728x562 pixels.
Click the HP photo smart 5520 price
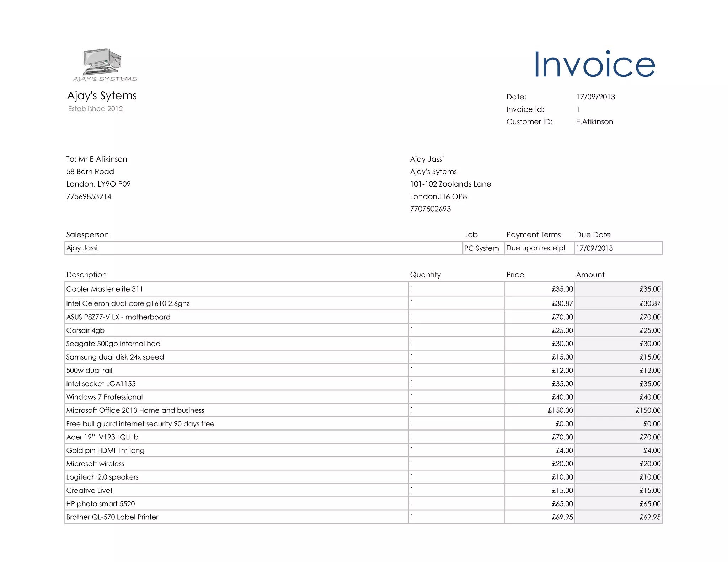(562, 504)
